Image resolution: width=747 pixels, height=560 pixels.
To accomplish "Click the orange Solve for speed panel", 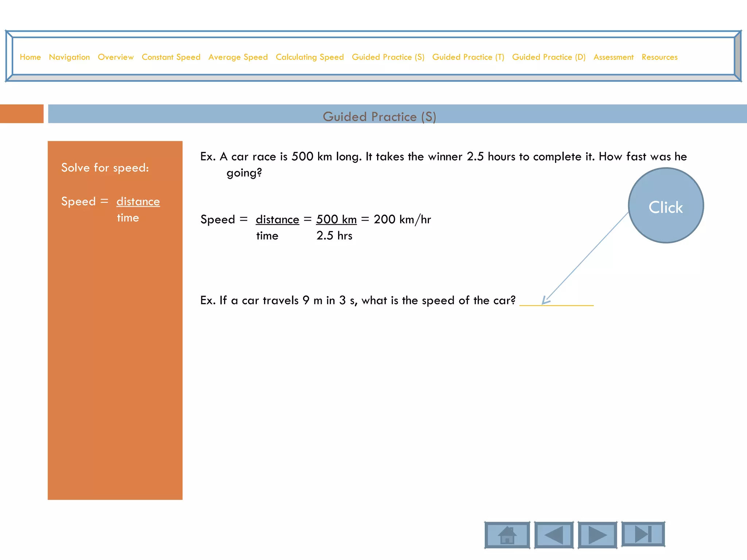I will (115, 328).
